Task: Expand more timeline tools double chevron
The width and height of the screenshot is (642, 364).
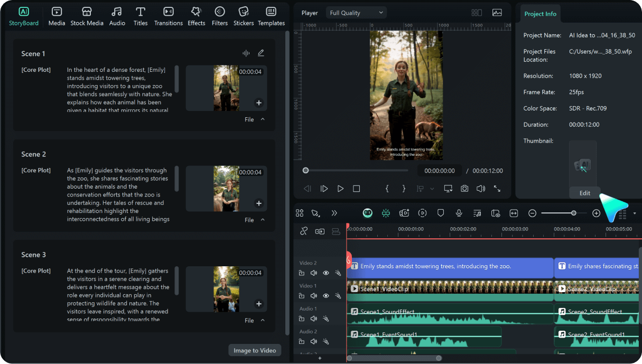Action: pyautogui.click(x=334, y=213)
